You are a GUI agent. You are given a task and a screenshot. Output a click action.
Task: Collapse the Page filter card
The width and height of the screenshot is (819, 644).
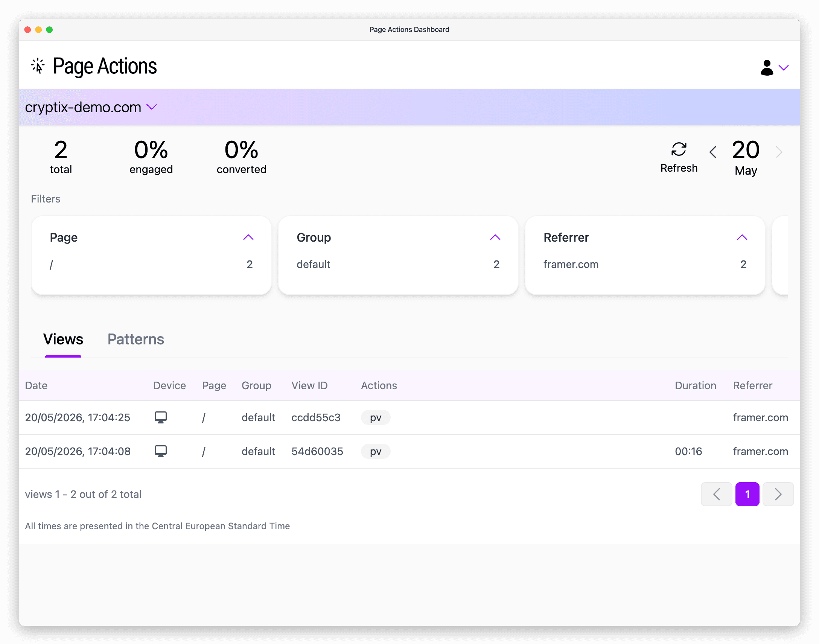248,237
